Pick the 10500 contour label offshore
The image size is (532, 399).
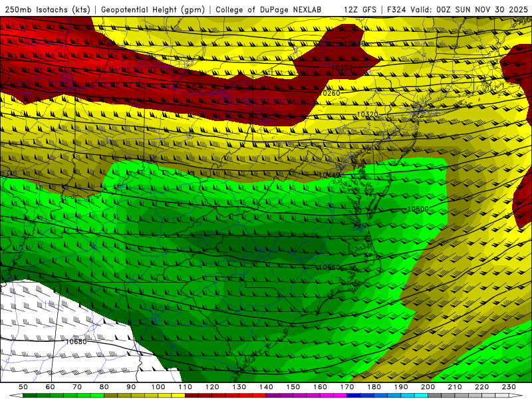[x=418, y=209]
